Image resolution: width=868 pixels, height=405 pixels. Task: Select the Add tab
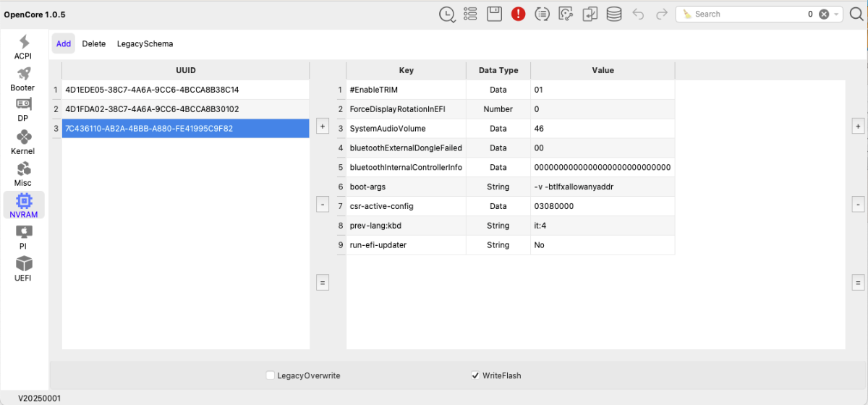click(64, 43)
